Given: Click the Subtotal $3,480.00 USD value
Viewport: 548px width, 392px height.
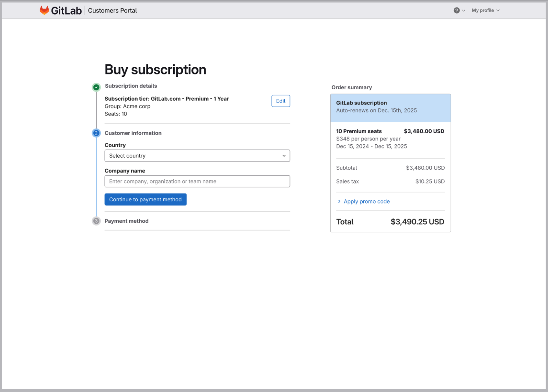Looking at the screenshot, I should tap(426, 168).
